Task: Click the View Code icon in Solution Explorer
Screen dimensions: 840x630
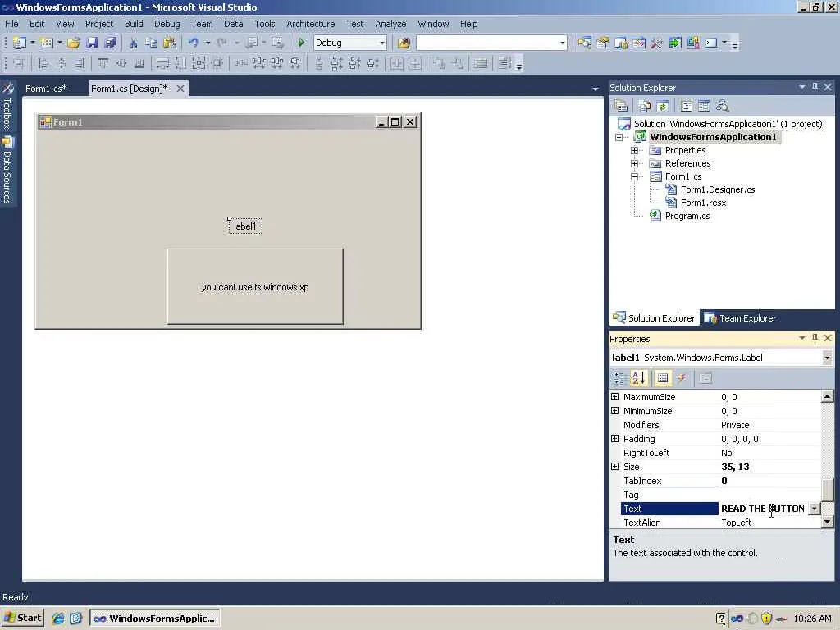Action: pyautogui.click(x=687, y=106)
